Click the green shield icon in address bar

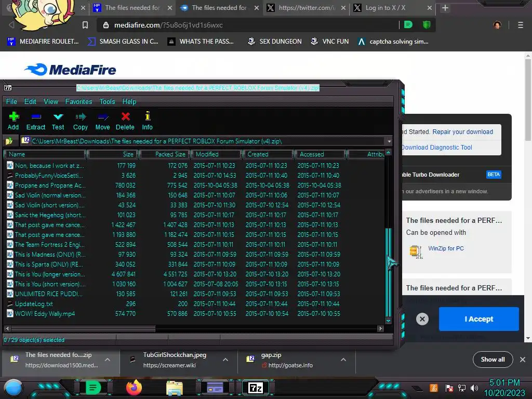(x=427, y=25)
